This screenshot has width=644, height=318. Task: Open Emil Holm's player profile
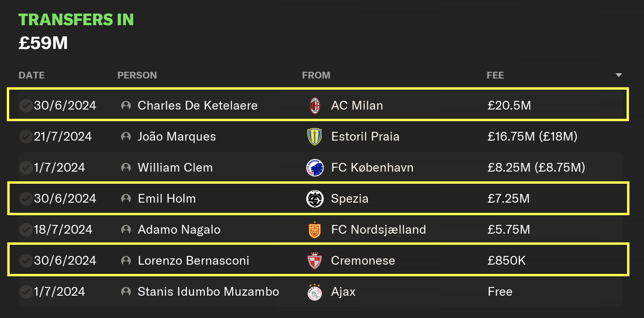click(x=167, y=199)
